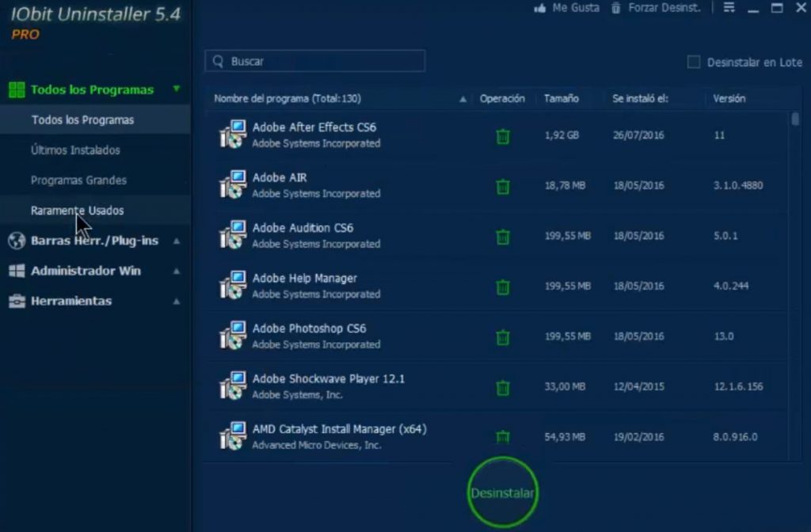Select the AMD Catalyst Install Manager program icon
811x532 pixels.
point(233,435)
